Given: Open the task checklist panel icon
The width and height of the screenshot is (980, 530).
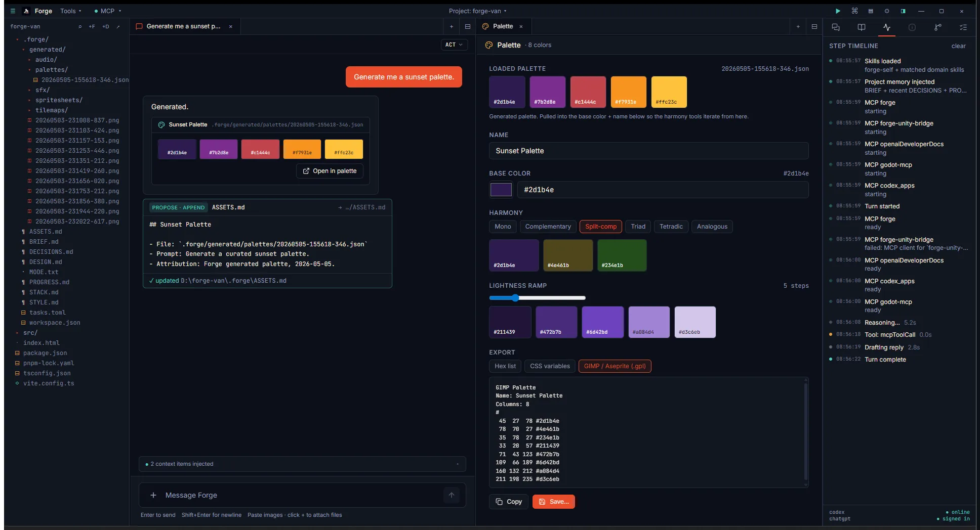Looking at the screenshot, I should point(963,27).
